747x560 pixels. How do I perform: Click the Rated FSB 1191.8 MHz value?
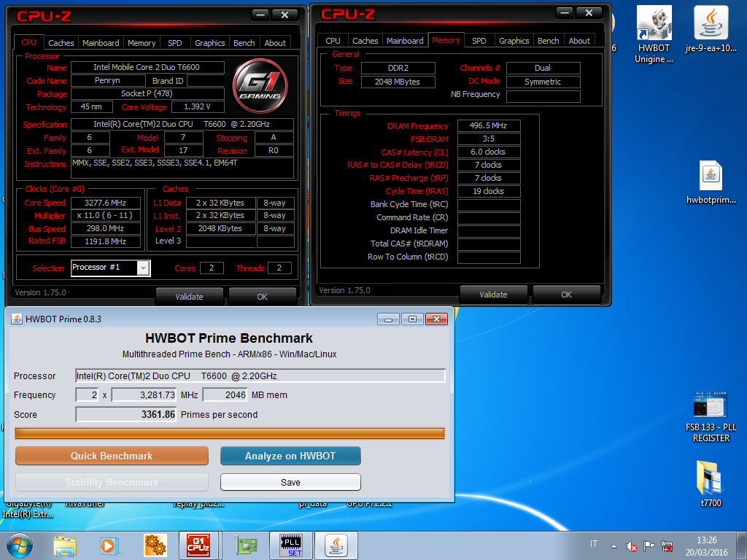click(x=105, y=241)
